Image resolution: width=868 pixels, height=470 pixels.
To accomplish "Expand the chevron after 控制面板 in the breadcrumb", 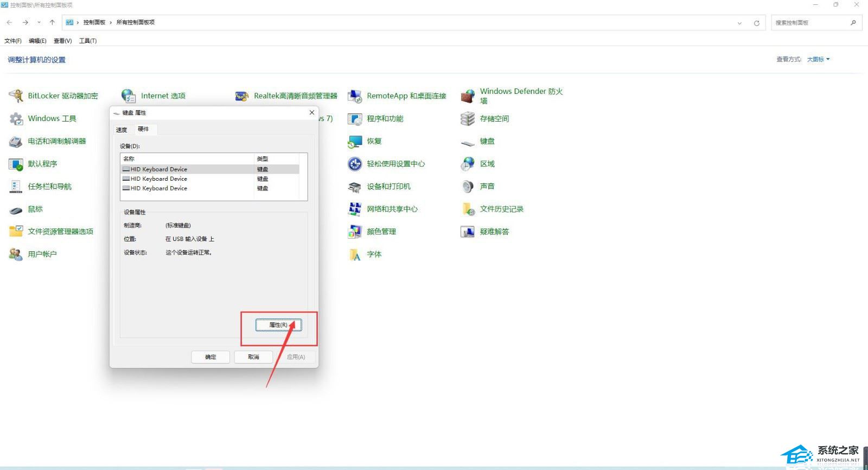I will click(111, 22).
